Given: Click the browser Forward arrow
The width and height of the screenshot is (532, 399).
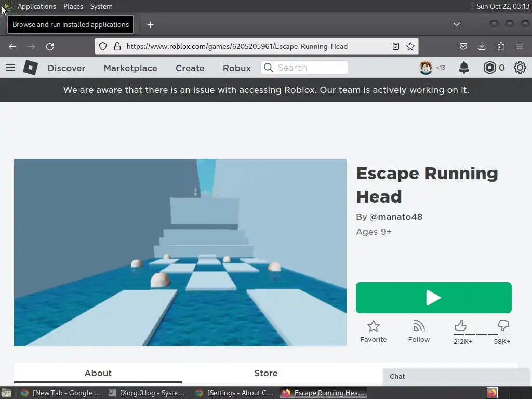Looking at the screenshot, I should [31, 46].
